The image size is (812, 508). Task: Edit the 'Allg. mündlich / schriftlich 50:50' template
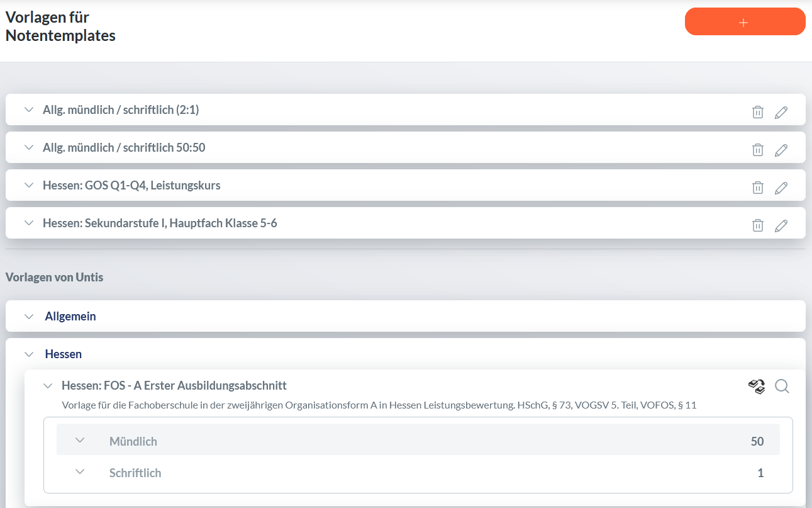pyautogui.click(x=781, y=150)
